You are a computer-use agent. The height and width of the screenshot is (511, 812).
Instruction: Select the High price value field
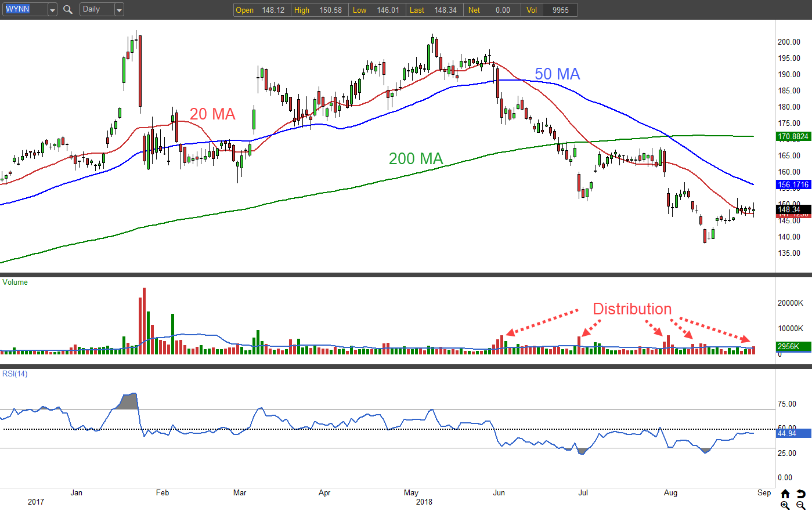click(x=330, y=10)
